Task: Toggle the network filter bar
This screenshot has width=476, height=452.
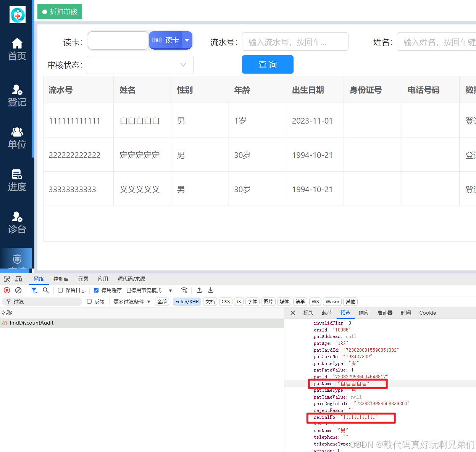Action: [x=34, y=290]
